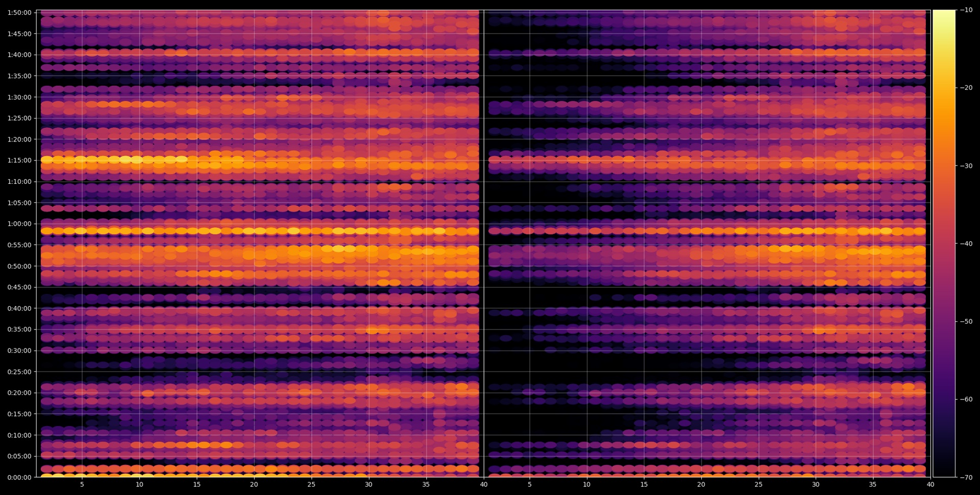Click the 0:50:00 time-axis label
Screen dimensions: 980x495
click(19, 266)
